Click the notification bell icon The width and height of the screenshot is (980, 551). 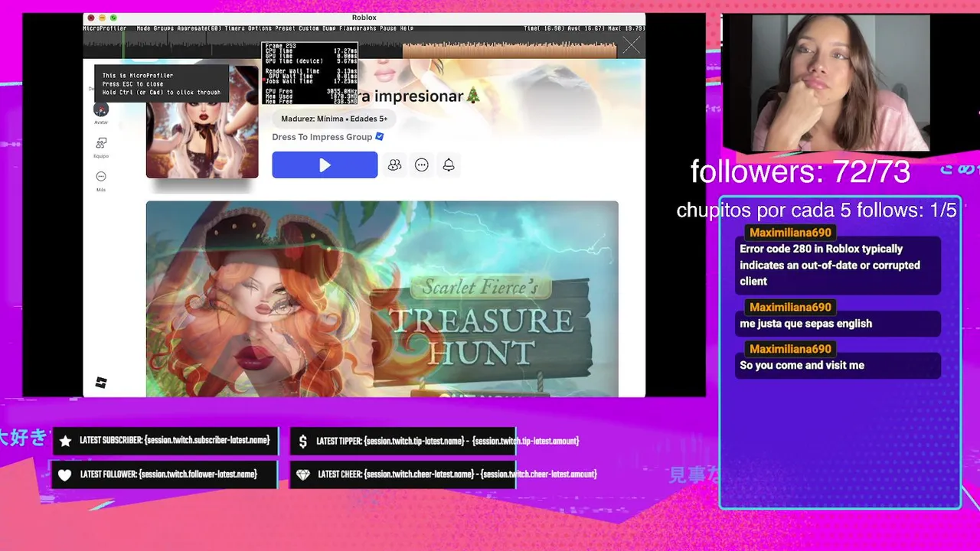(x=449, y=165)
